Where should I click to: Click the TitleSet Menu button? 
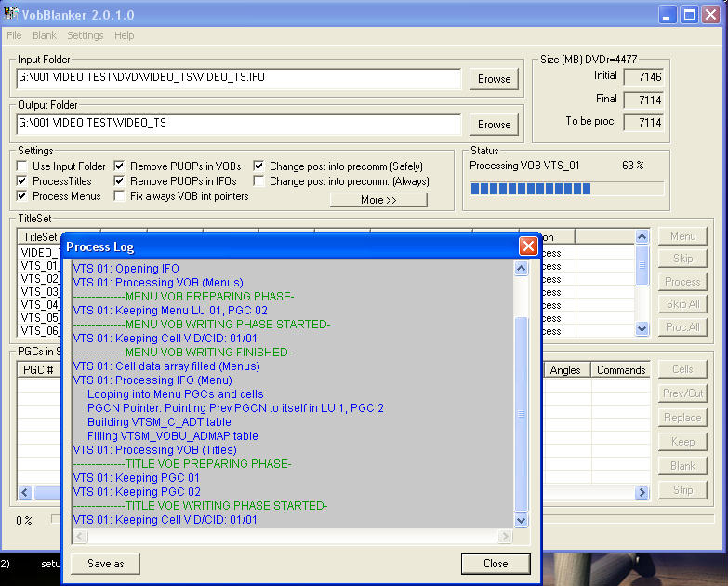tap(682, 236)
